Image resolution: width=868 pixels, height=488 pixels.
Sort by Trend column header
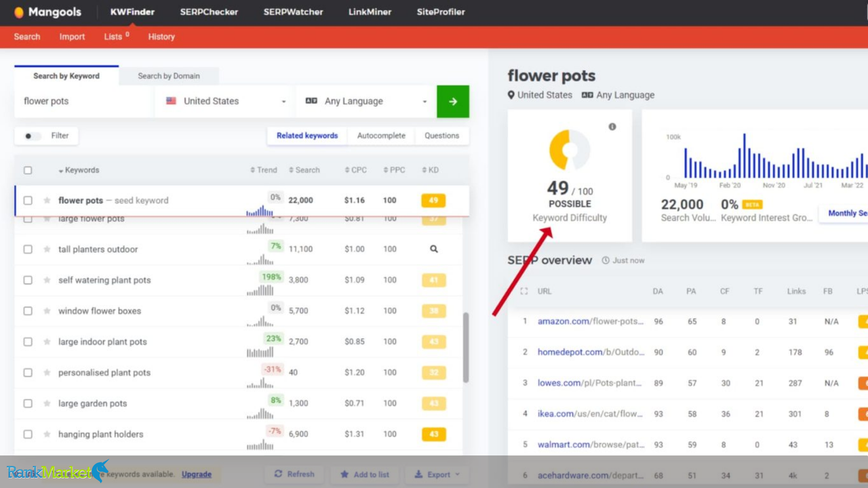(264, 170)
